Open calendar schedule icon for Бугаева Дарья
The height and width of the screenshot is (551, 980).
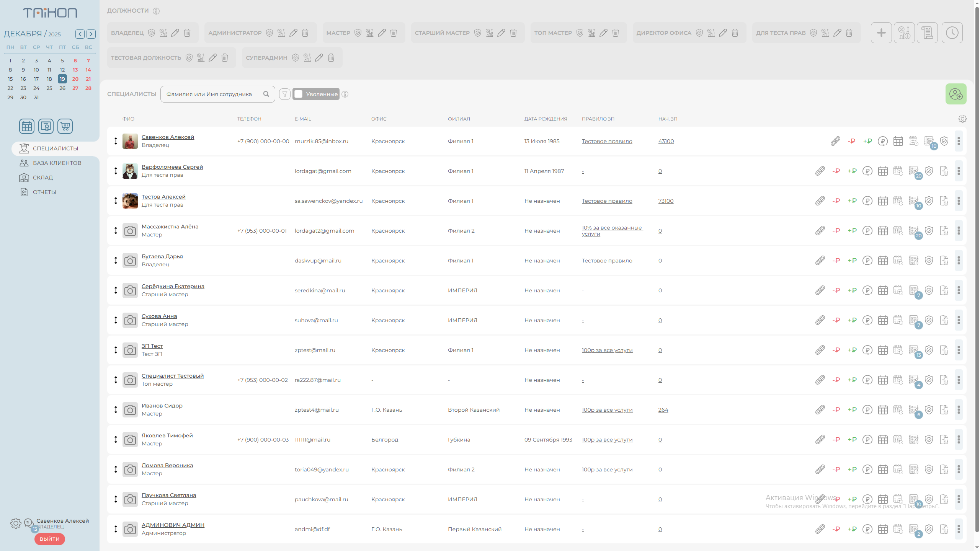[x=883, y=261]
